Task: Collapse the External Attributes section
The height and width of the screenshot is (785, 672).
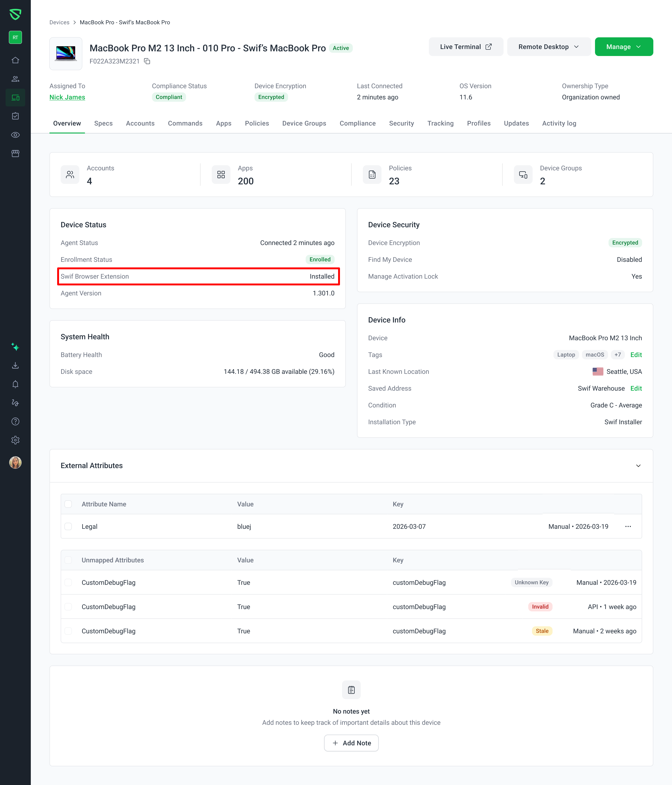Action: pyautogui.click(x=638, y=466)
